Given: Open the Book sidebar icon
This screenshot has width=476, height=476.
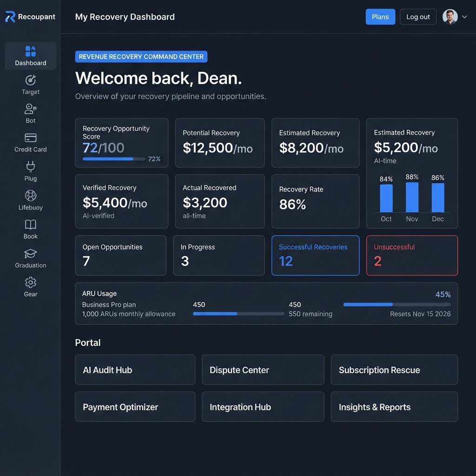Looking at the screenshot, I should pos(30,225).
